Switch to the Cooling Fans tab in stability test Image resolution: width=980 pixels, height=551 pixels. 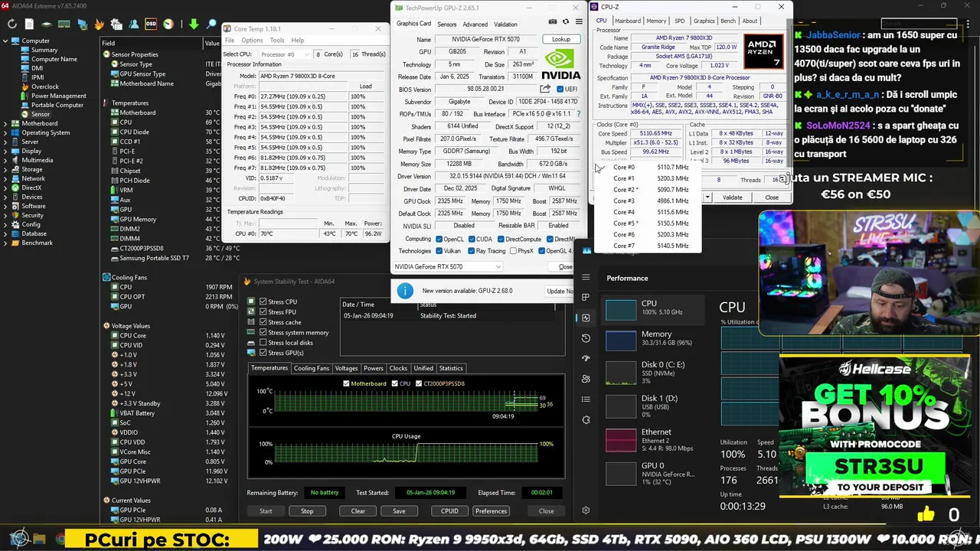pyautogui.click(x=312, y=368)
